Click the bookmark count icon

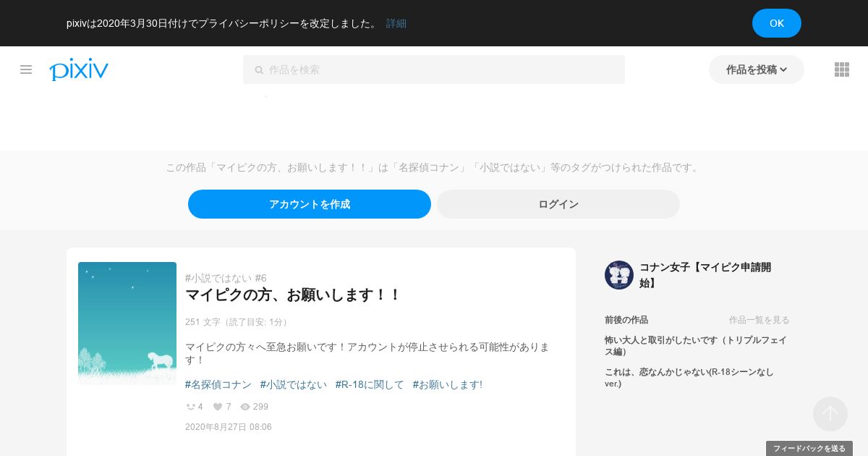coord(191,407)
